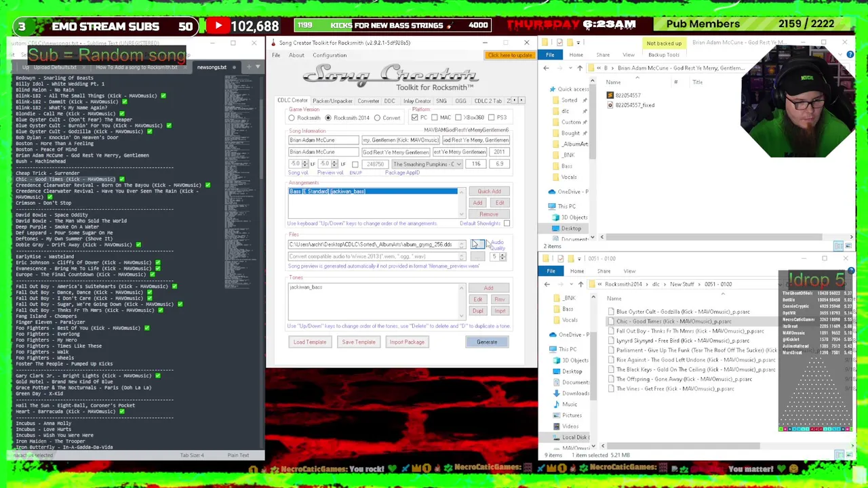Adjust the Audio Quality stepper
This screenshot has height=488, width=868.
(x=502, y=257)
